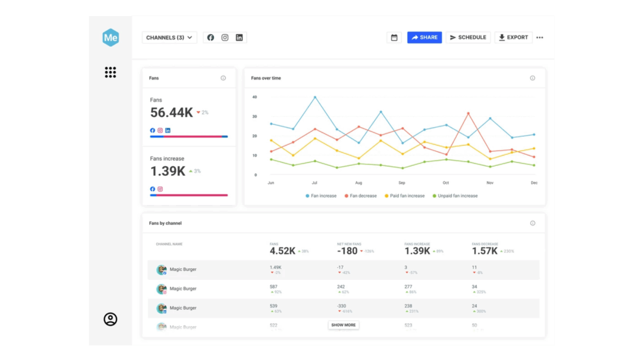This screenshot has height=362, width=644.
Task: Open the apps grid menu icon
Action: point(111,72)
